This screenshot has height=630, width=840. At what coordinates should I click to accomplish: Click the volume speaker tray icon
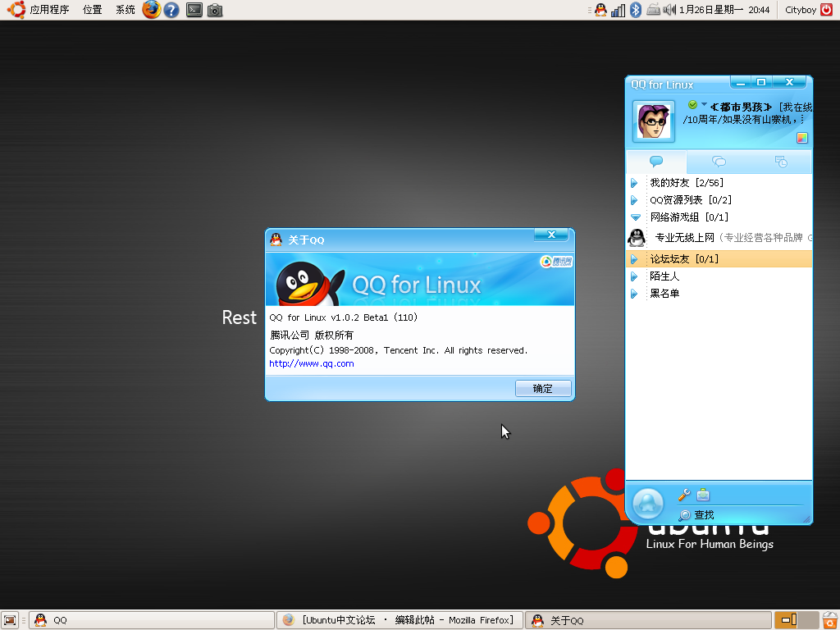[669, 10]
